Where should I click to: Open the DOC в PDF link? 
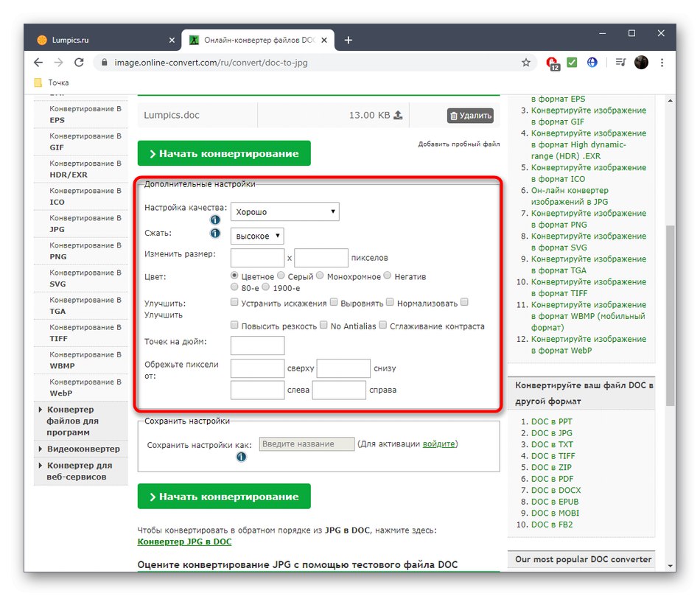552,479
